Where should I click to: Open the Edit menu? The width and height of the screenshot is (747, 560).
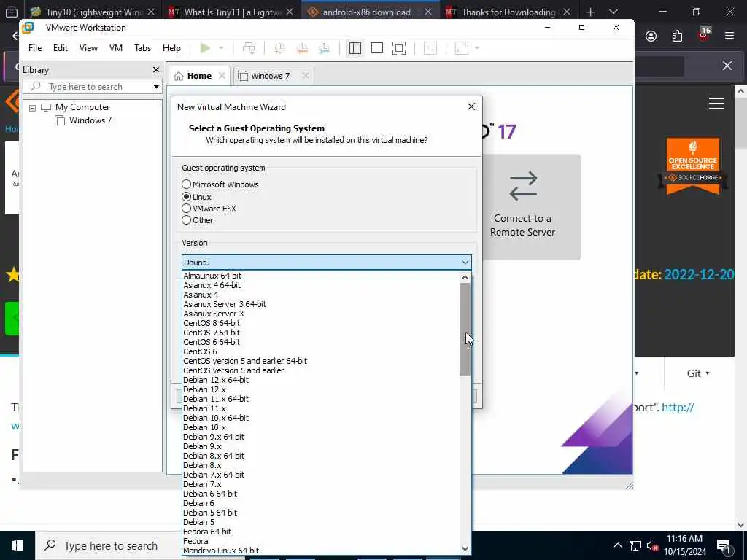60,48
